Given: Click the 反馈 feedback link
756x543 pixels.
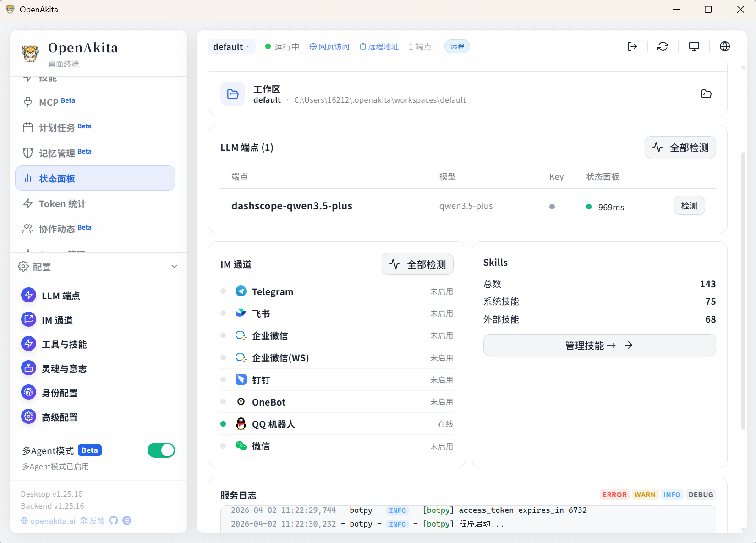Looking at the screenshot, I should click(92, 521).
